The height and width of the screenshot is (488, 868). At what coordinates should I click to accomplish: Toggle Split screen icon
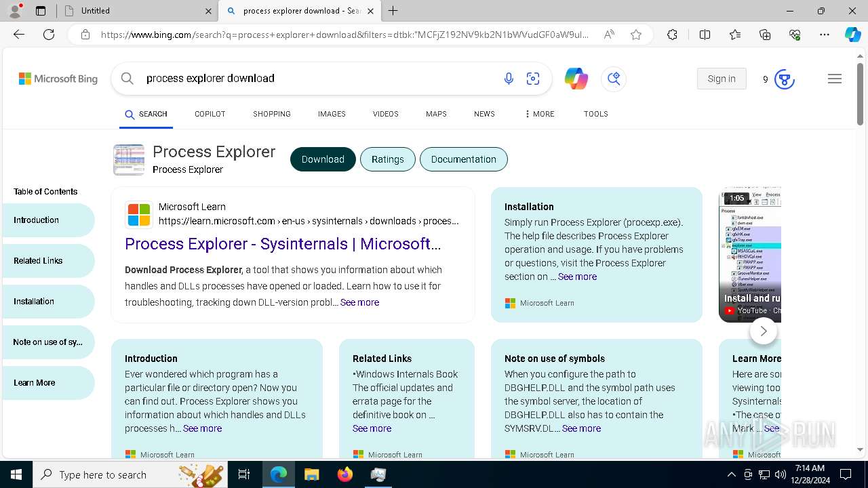705,35
